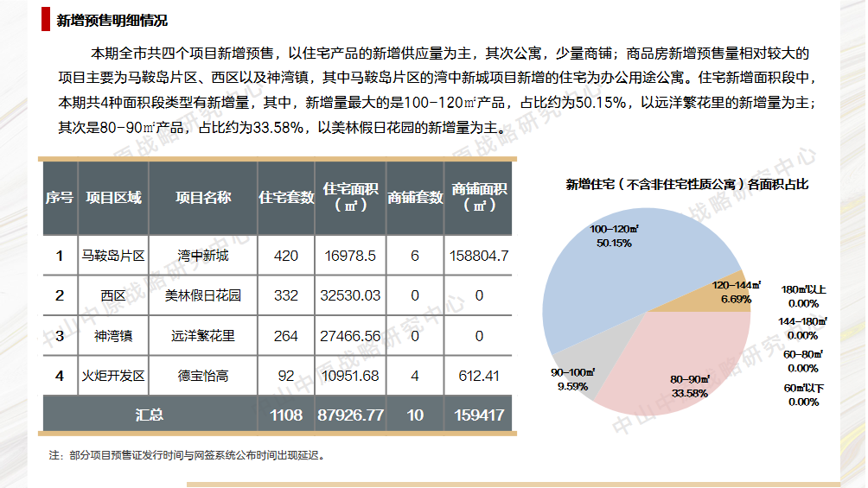Click the 180㎡以上 0.00% data label
The height and width of the screenshot is (488, 868).
[803, 296]
